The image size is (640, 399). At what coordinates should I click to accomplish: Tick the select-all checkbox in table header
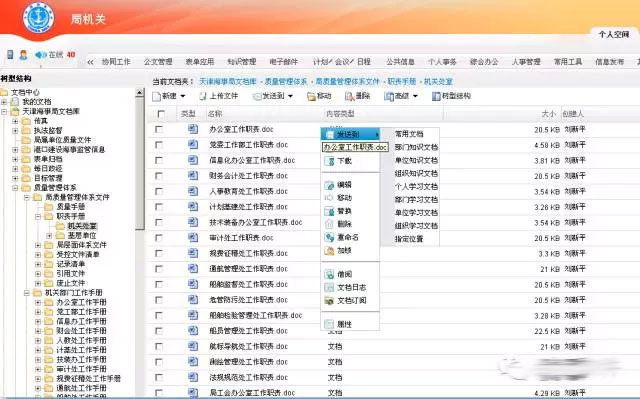point(161,114)
